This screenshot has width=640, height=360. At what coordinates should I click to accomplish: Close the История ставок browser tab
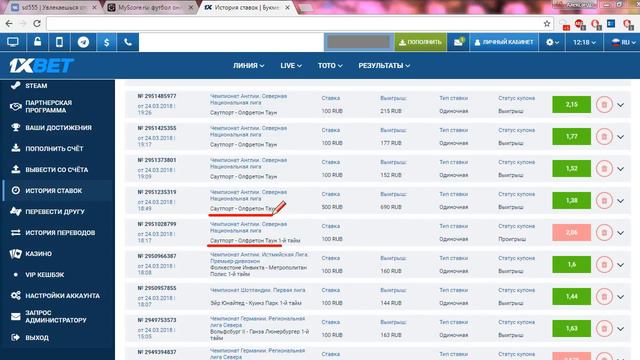tap(287, 7)
